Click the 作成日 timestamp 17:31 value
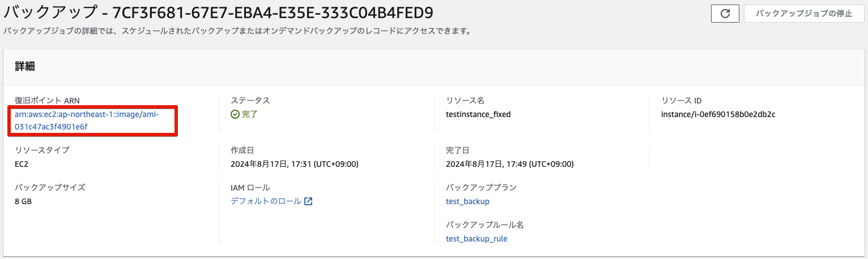Screen dimensions: 868x259 [x=294, y=164]
